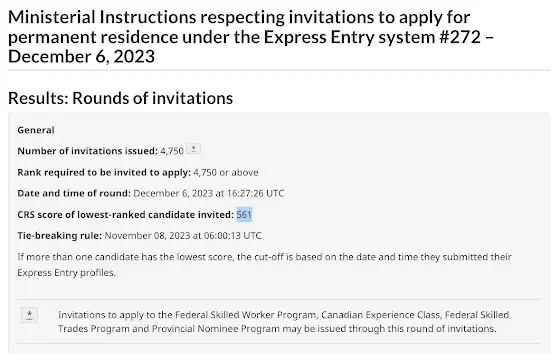This screenshot has height=360, width=560.
Task: Click the footnote line mentioning Provincial Nominee Program
Action: tap(277, 328)
